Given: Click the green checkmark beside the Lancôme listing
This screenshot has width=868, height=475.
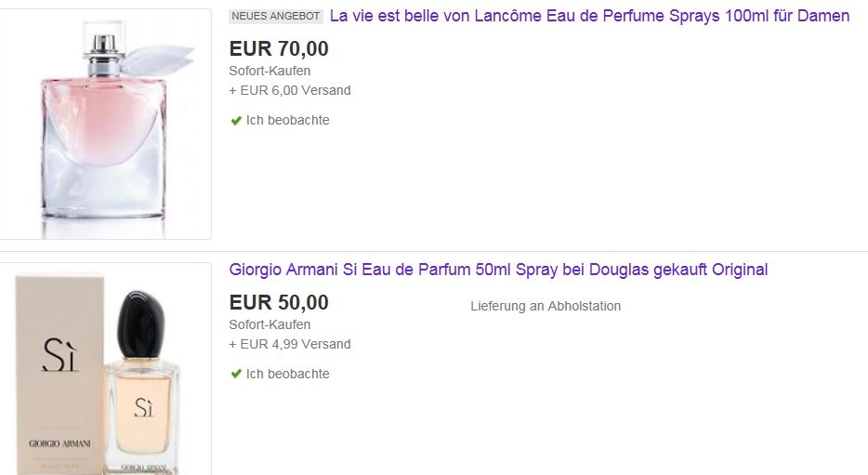Looking at the screenshot, I should pos(236,120).
